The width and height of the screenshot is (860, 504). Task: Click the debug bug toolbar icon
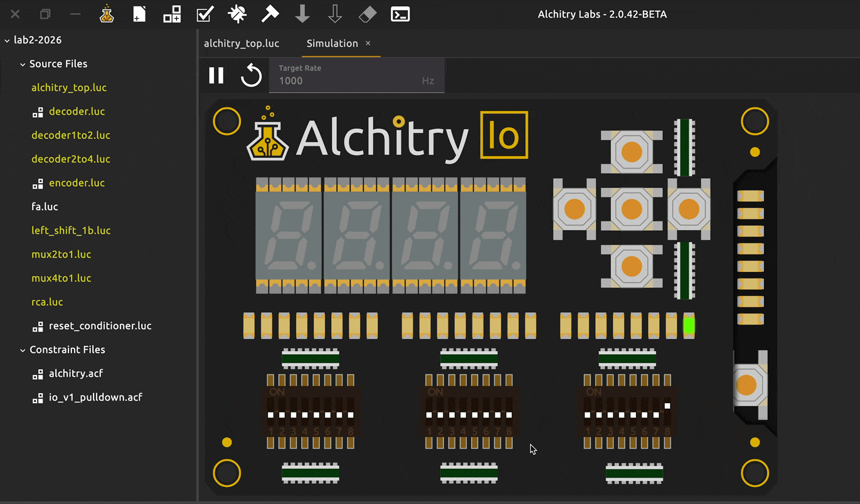pos(237,14)
